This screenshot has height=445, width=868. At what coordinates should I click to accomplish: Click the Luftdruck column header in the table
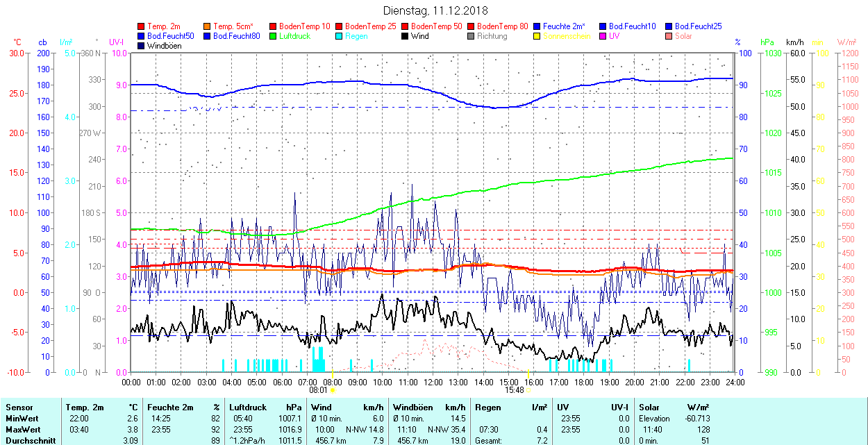click(247, 408)
